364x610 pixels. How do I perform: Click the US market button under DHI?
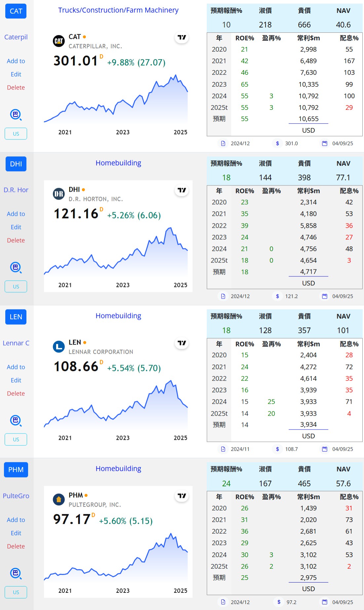pos(16,287)
